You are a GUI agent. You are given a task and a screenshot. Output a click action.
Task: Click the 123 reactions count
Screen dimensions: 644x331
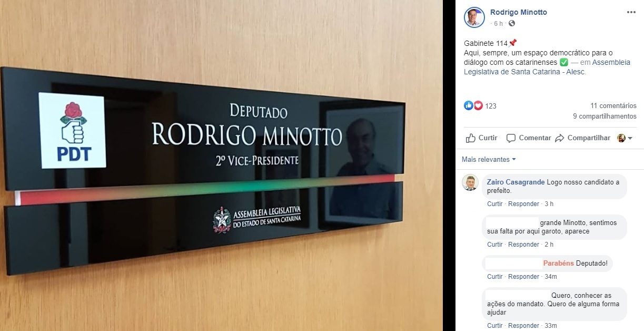tap(491, 106)
